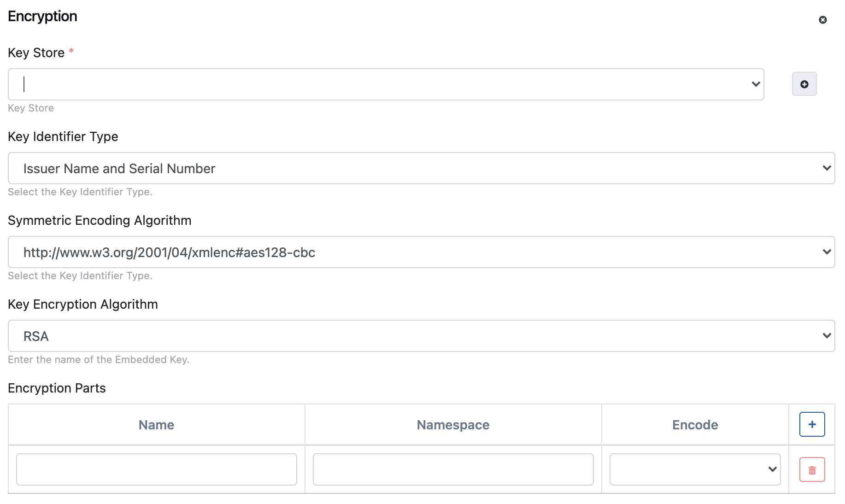Expand the Key Store dropdown chevron
This screenshot has height=504, width=845.
coord(756,84)
